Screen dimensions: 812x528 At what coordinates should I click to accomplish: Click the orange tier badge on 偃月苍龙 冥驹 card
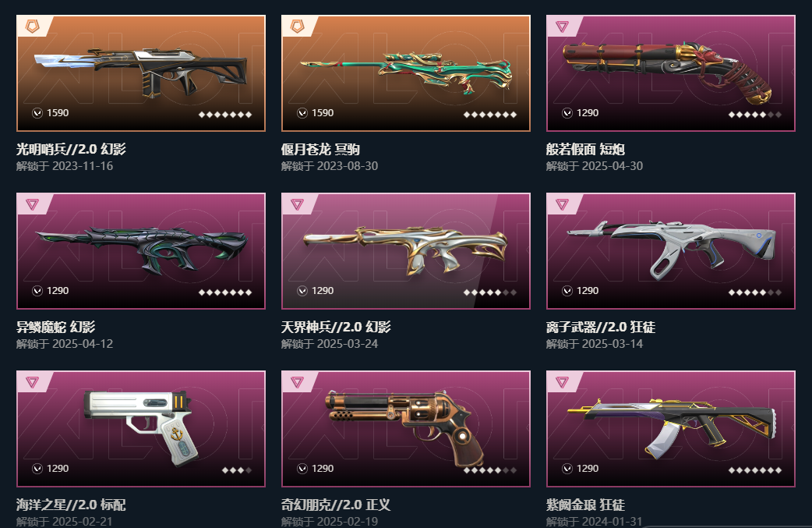297,26
